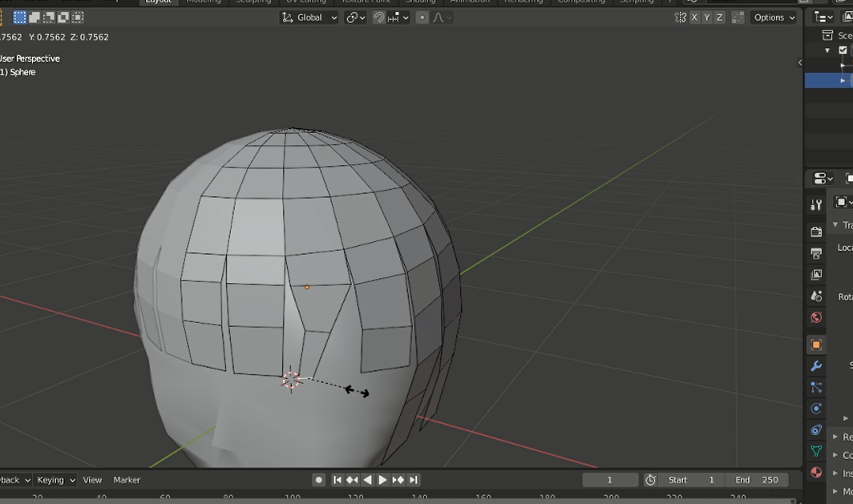Toggle timeline auto keying record button
This screenshot has height=504, width=853.
tap(319, 479)
